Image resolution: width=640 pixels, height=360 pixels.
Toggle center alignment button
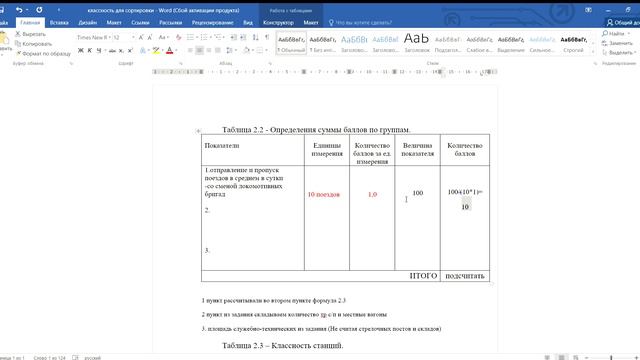pos(200,50)
